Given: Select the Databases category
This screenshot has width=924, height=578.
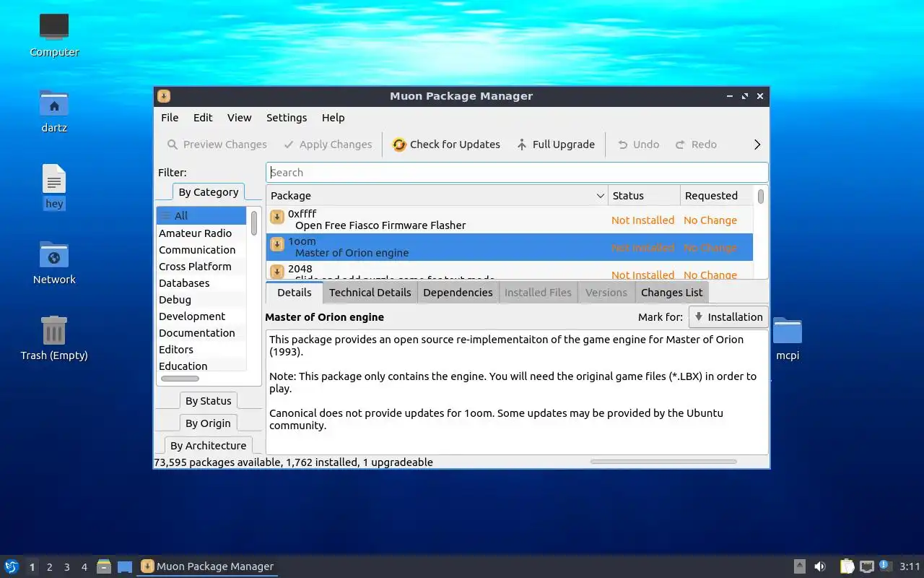Looking at the screenshot, I should pos(201,283).
